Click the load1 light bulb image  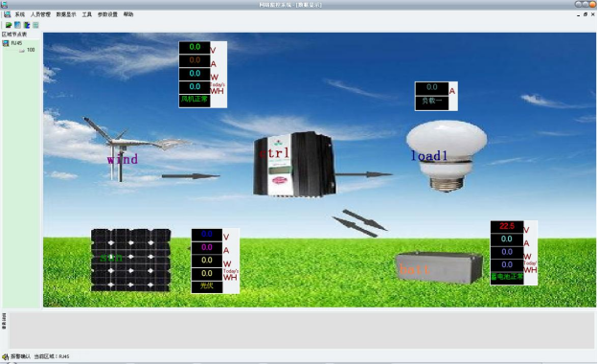click(447, 155)
